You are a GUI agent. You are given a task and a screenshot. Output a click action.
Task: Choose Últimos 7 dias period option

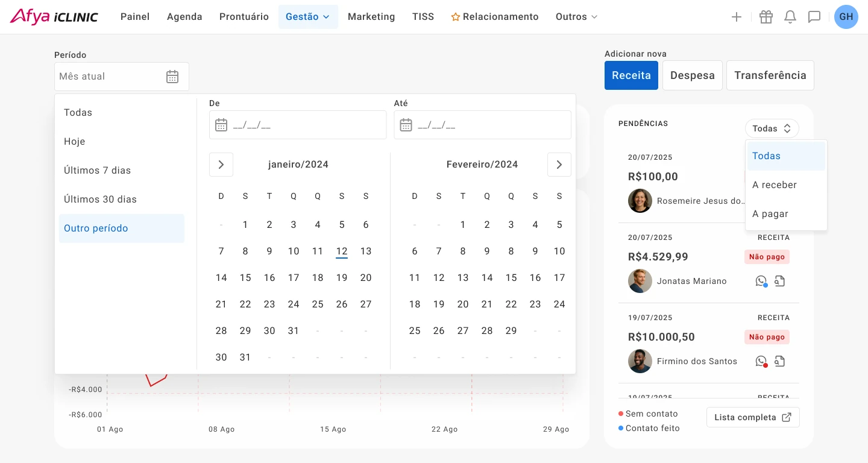122,171
